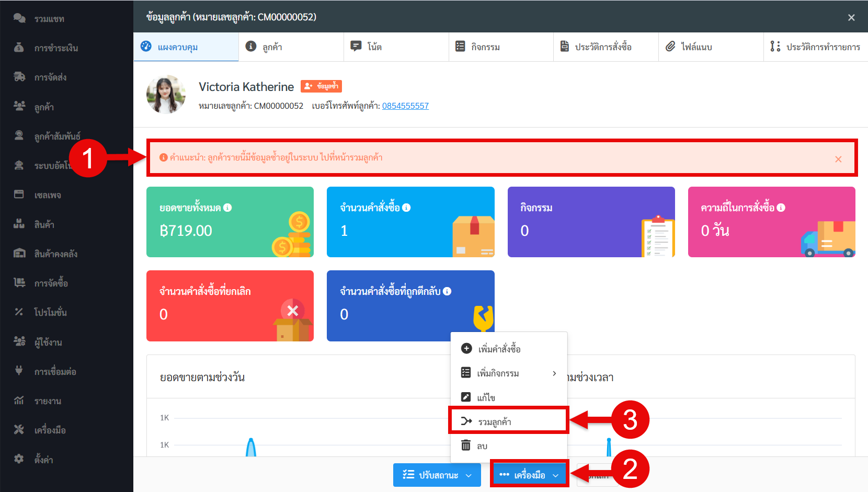Click info icon beside ความถี่ในการสั่งซื้อ
This screenshot has height=492, width=868.
tap(781, 208)
